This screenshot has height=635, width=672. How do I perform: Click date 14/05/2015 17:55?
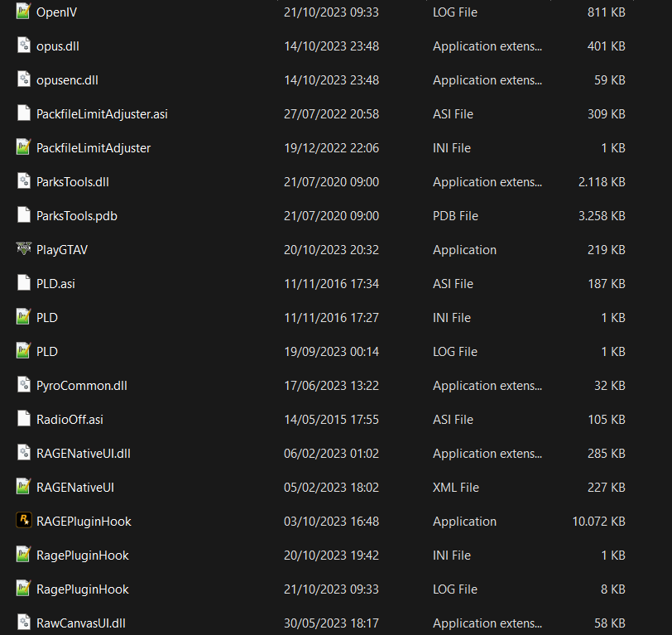[x=331, y=419]
